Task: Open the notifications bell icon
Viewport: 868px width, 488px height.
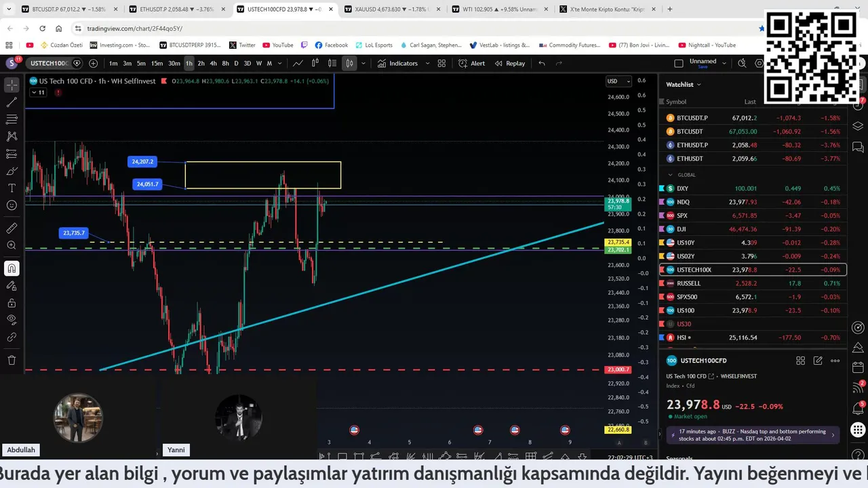Action: point(858,408)
